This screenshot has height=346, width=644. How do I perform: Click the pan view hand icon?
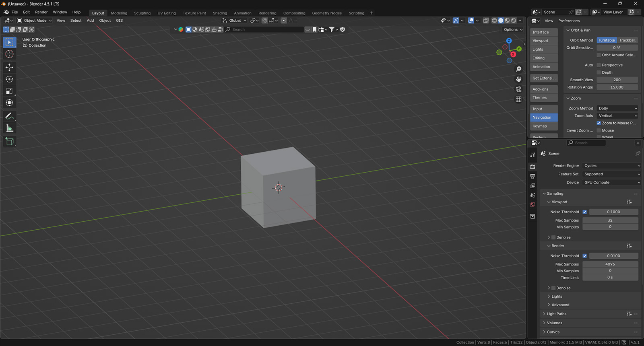pos(518,79)
